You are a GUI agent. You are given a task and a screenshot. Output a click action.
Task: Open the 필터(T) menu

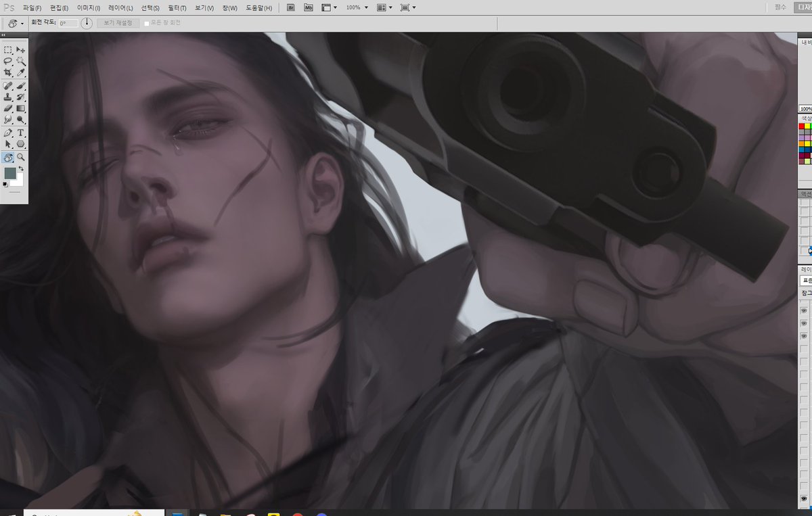click(177, 8)
